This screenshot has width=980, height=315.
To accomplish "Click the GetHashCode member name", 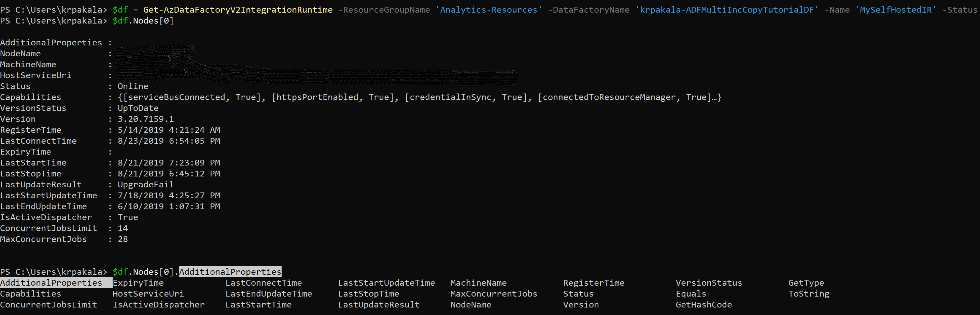I will click(704, 304).
